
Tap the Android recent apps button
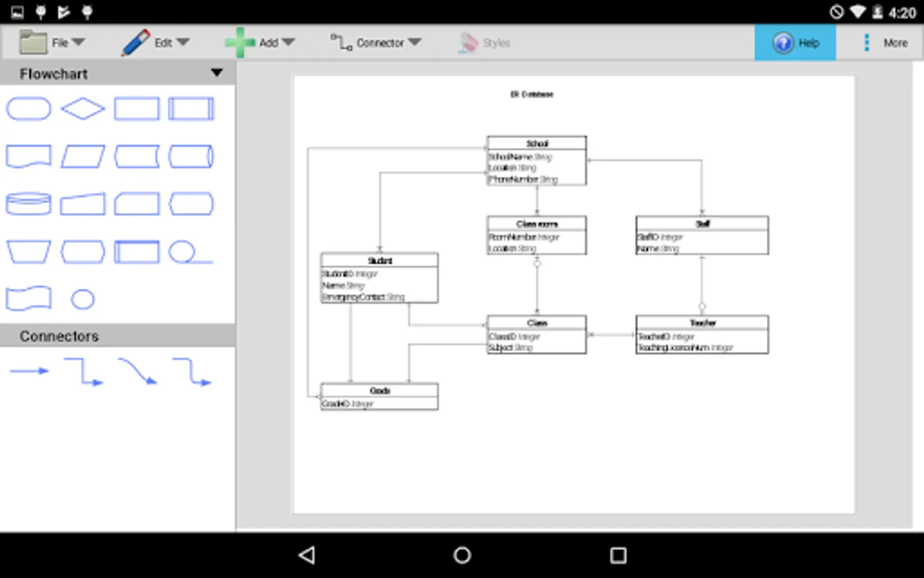[618, 555]
